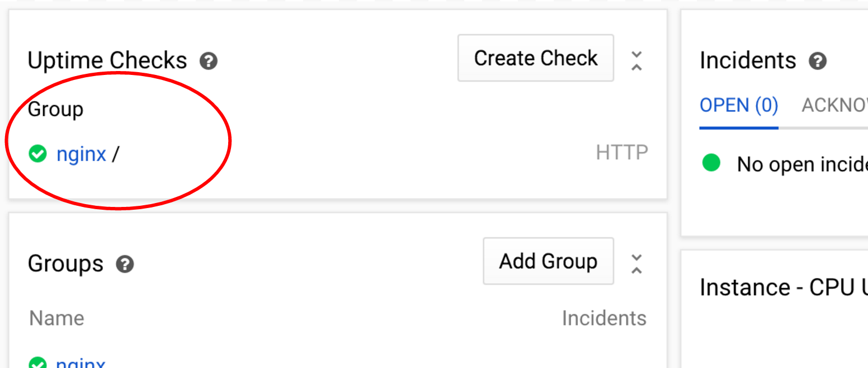Open help icon beside Incidents heading
The image size is (868, 368).
click(818, 60)
